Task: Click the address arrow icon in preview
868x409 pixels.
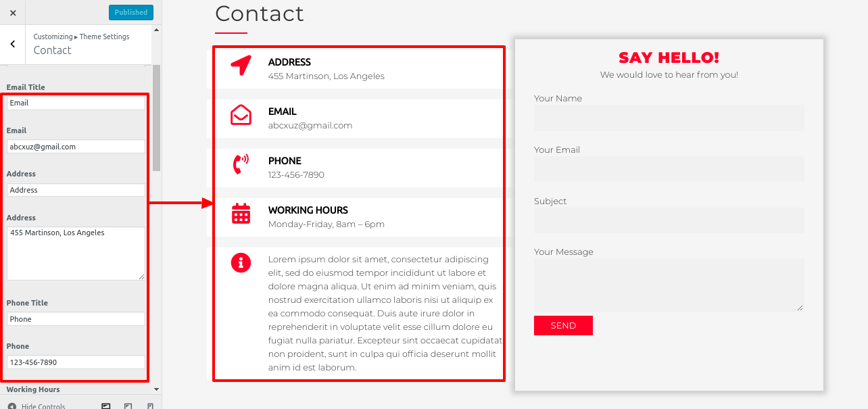Action: pos(241,66)
